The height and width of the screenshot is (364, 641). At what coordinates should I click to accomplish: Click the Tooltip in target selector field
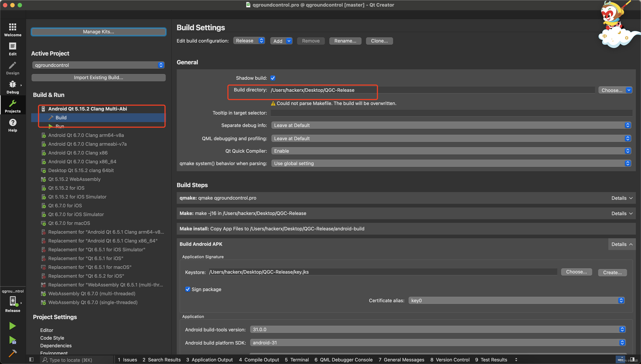click(x=451, y=113)
